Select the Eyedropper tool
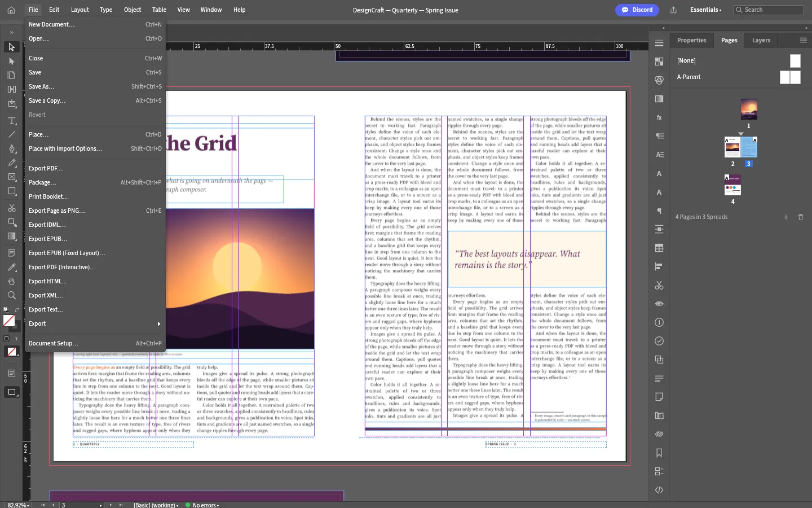Screen dimensions: 812x508 point(11,267)
